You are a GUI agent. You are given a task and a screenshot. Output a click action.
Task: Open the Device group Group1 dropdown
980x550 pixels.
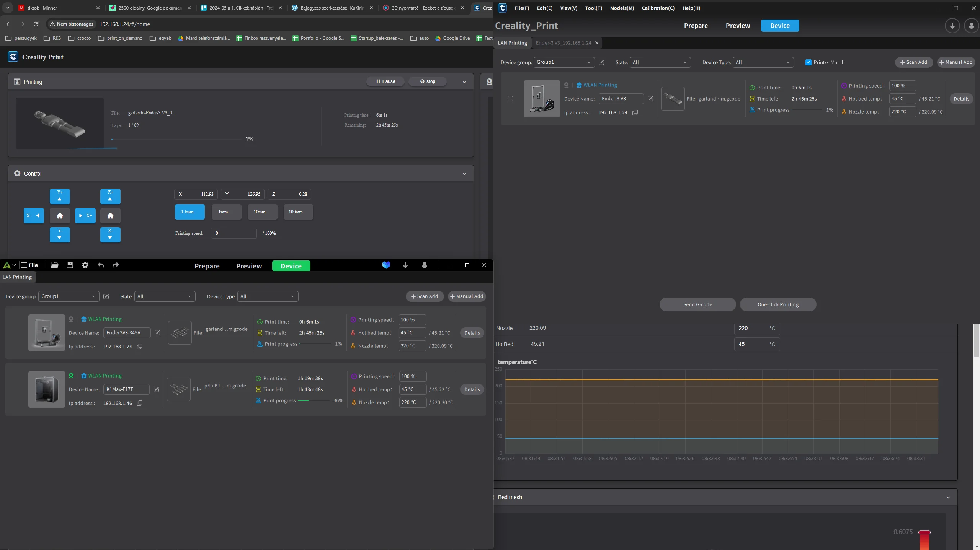[563, 62]
